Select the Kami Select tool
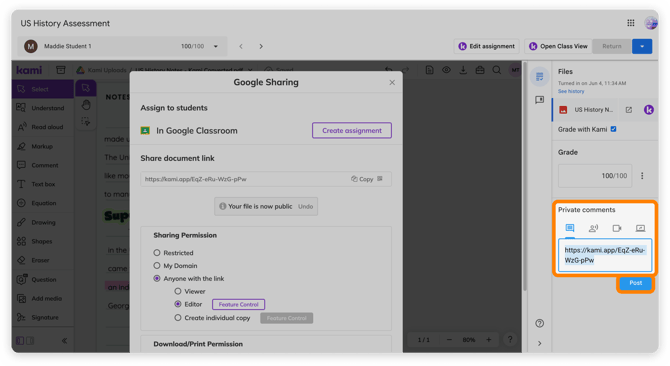 [42, 89]
